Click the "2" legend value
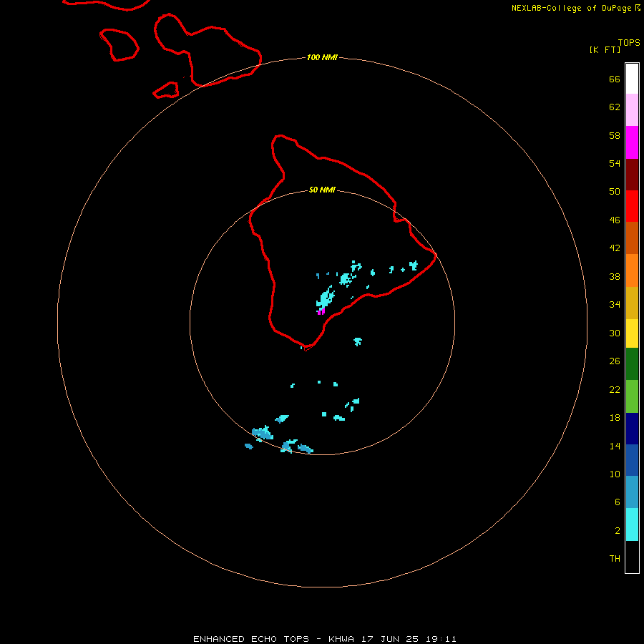 coord(617,530)
